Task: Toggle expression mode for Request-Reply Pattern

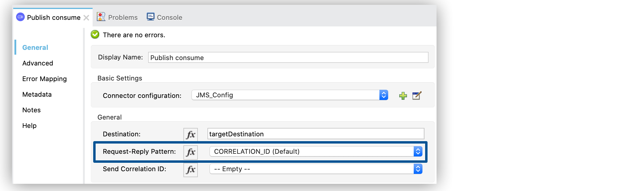Action: 191,152
